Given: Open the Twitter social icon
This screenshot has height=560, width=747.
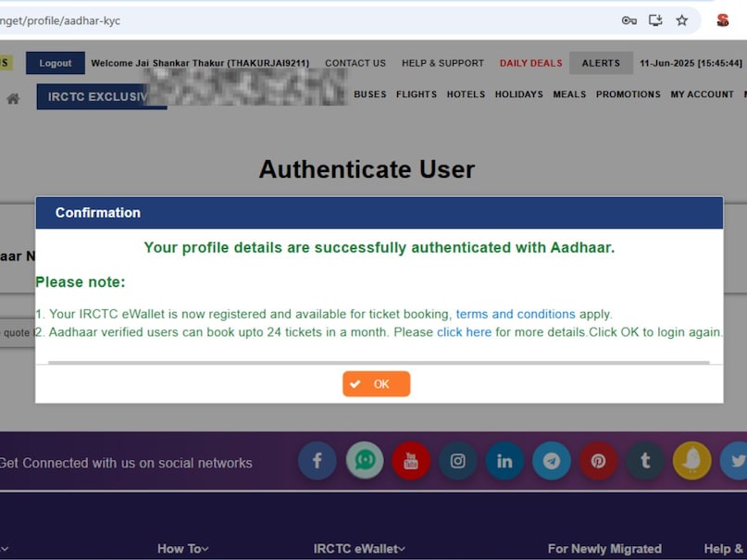Looking at the screenshot, I should pyautogui.click(x=736, y=460).
